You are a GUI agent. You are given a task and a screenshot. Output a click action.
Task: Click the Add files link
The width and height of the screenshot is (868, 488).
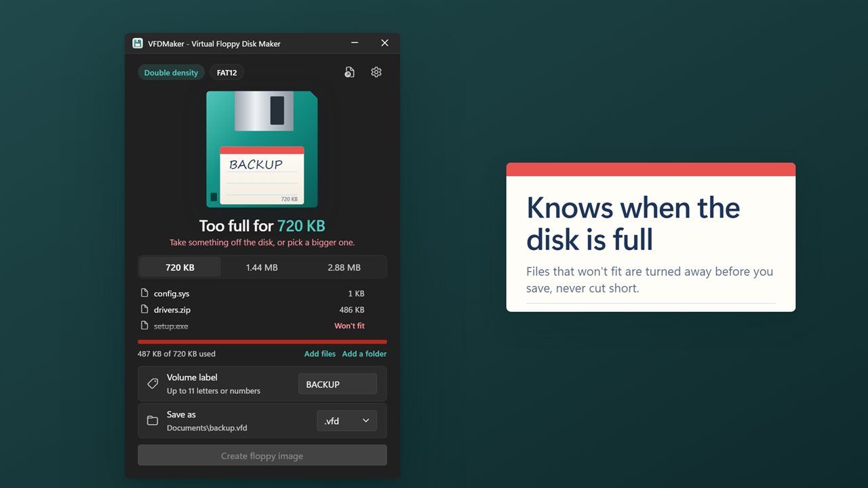pos(320,354)
